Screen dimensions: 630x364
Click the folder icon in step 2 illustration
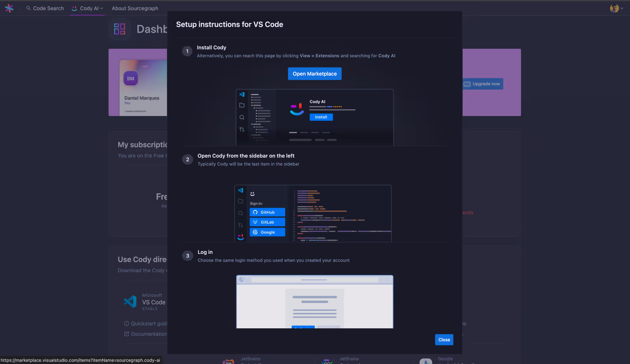click(x=240, y=201)
